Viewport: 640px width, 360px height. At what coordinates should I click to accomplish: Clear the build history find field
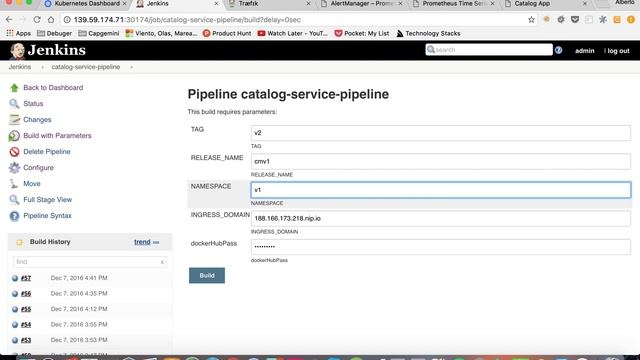pos(162,262)
